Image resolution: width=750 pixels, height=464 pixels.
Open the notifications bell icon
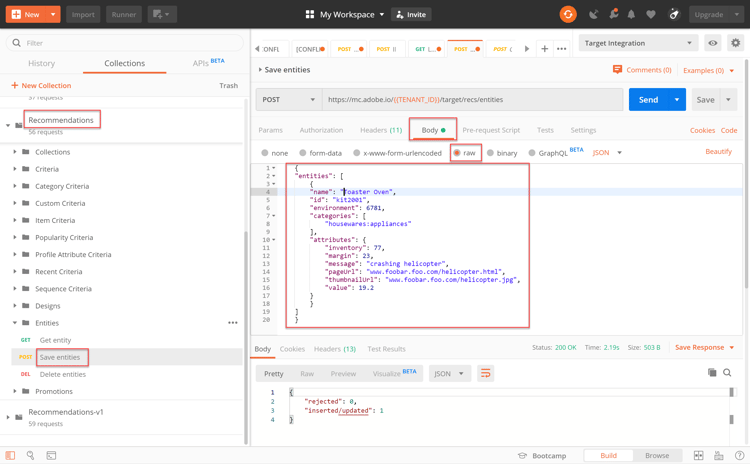pos(631,15)
